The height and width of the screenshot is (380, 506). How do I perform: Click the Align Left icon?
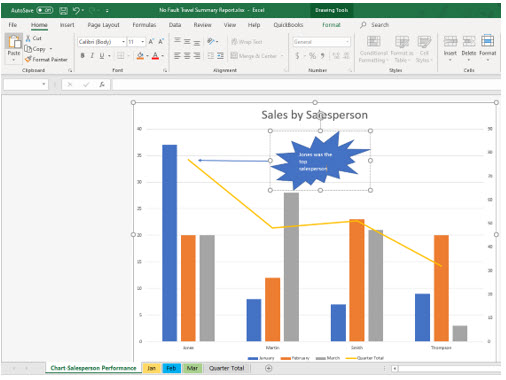(177, 56)
